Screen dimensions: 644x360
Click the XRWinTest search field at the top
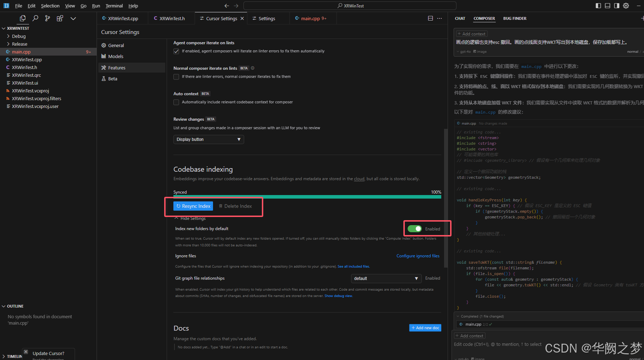click(x=350, y=6)
